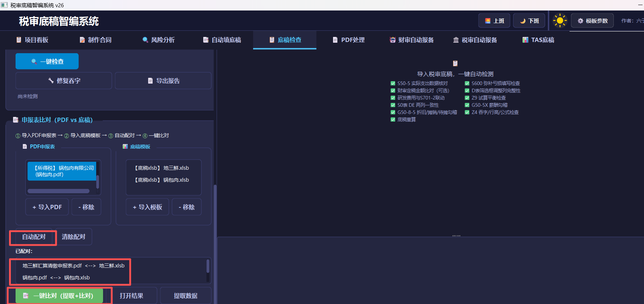Go to the PDF处理 tab

349,40
